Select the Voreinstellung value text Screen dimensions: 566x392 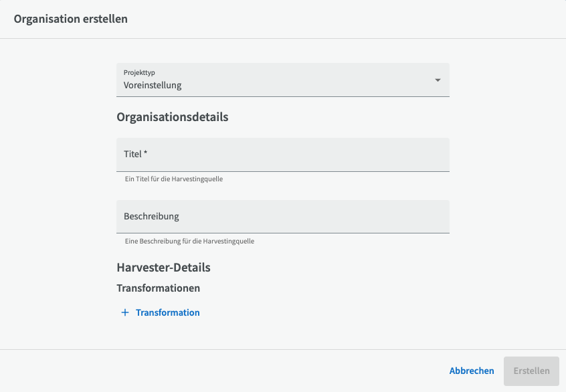153,85
